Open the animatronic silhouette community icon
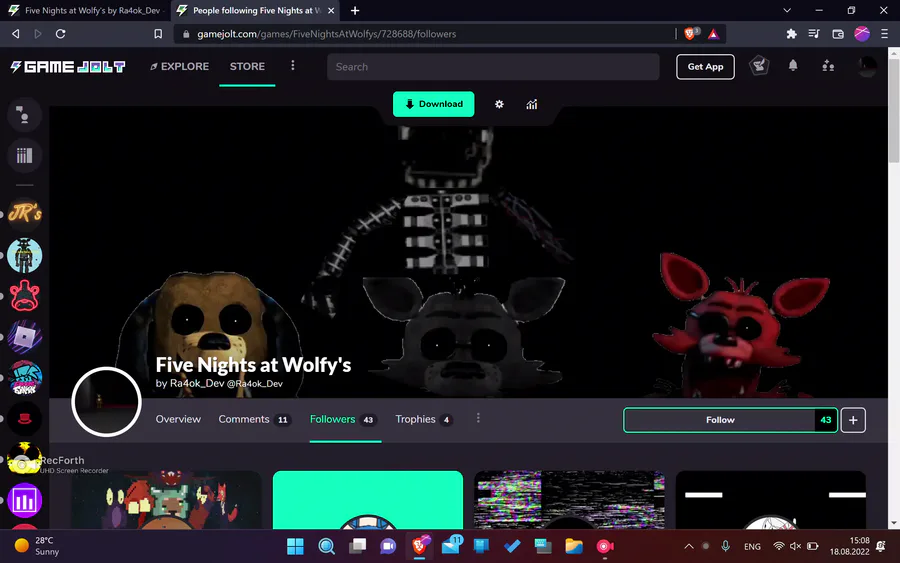 pos(24,255)
